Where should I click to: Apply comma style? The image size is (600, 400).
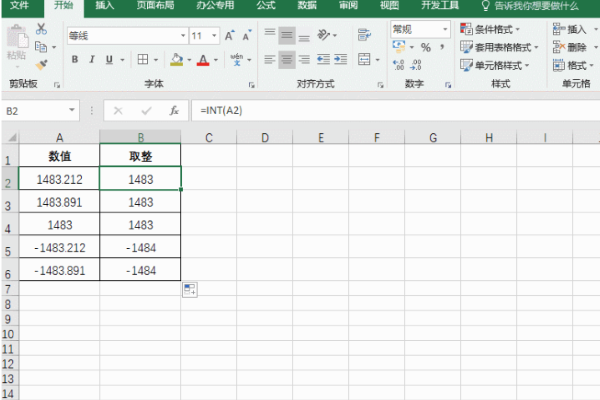[442, 47]
